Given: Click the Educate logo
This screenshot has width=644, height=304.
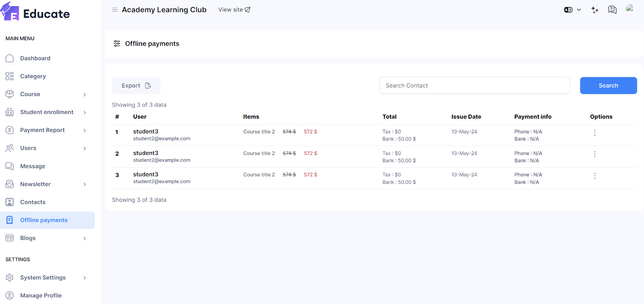Looking at the screenshot, I should click(35, 13).
